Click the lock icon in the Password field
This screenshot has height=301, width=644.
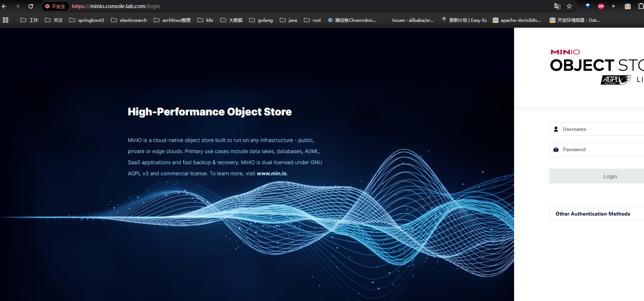click(x=556, y=149)
